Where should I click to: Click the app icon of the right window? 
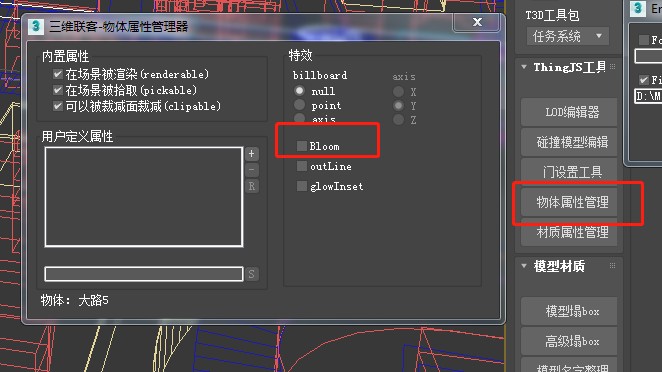[x=638, y=8]
